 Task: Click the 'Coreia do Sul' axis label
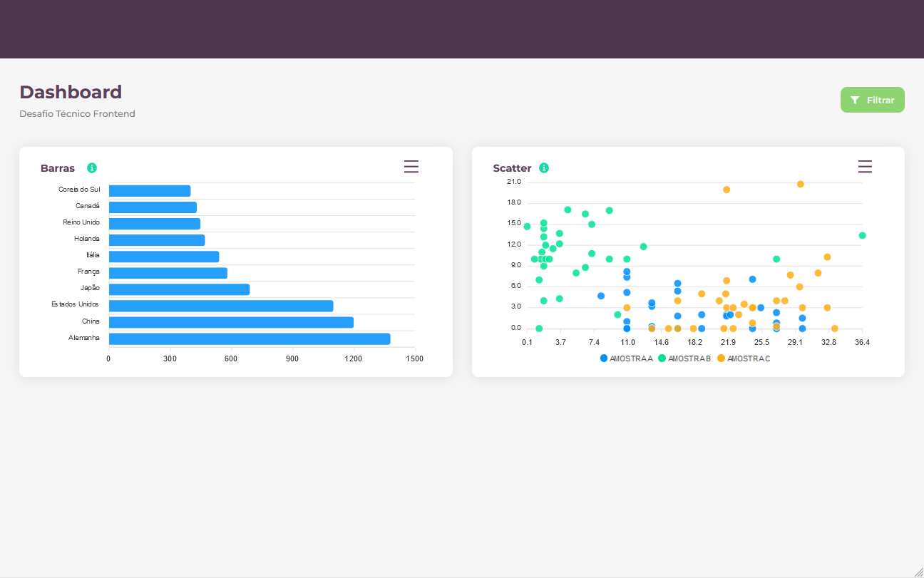click(79, 190)
